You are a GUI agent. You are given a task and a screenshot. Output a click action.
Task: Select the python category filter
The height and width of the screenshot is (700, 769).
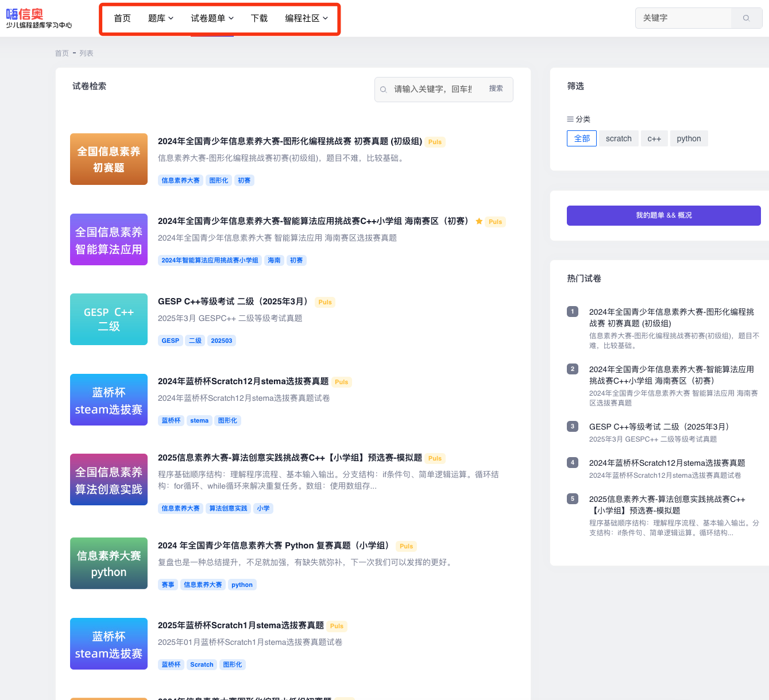[x=689, y=138]
